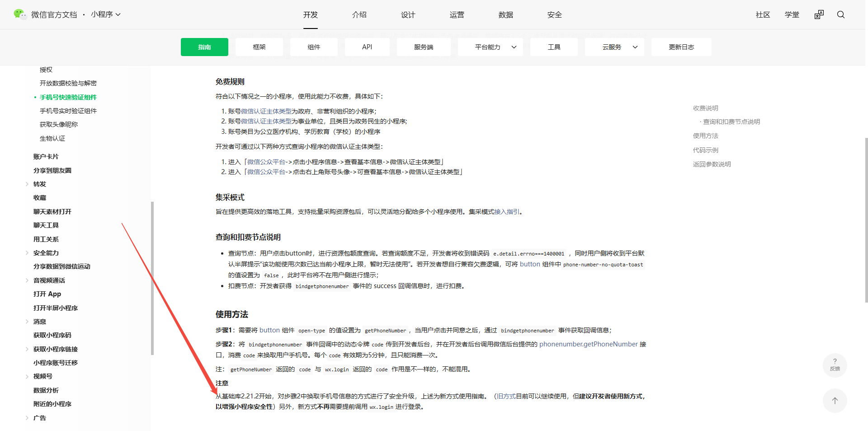868x431 pixels.
Task: Jump to 使用方法 in page outline
Action: click(706, 136)
